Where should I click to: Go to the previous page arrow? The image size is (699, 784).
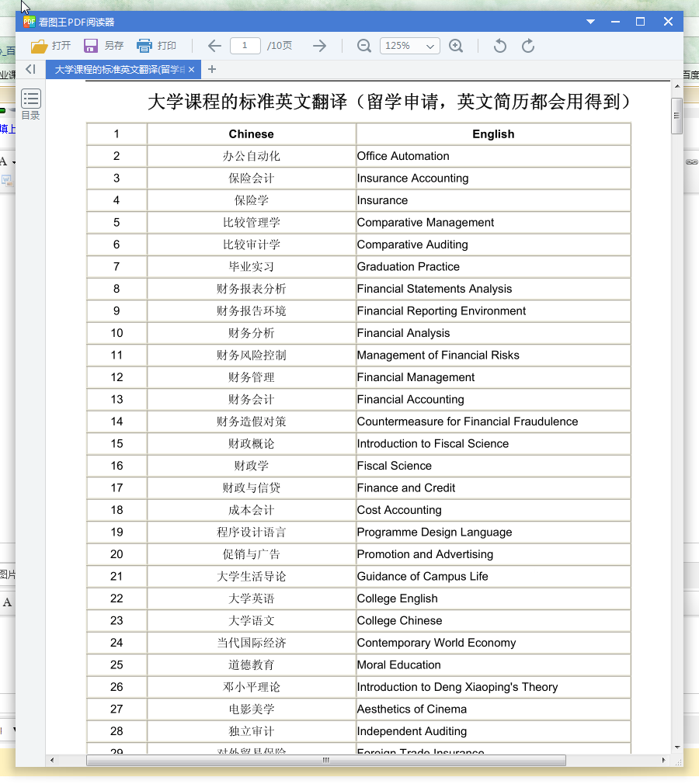(214, 46)
